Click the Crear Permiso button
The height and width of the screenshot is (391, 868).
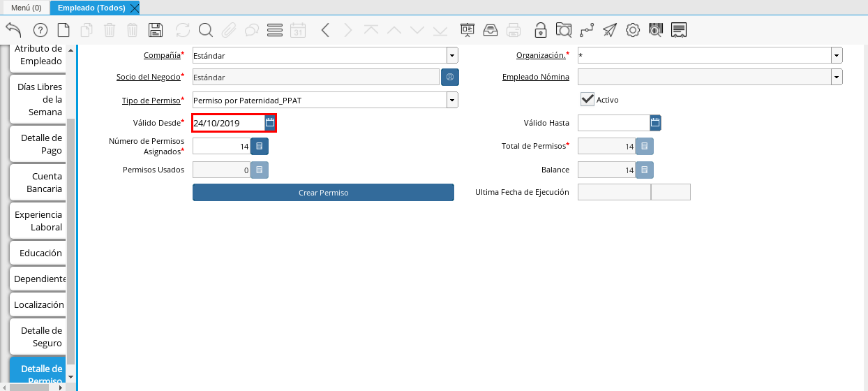[x=323, y=193]
